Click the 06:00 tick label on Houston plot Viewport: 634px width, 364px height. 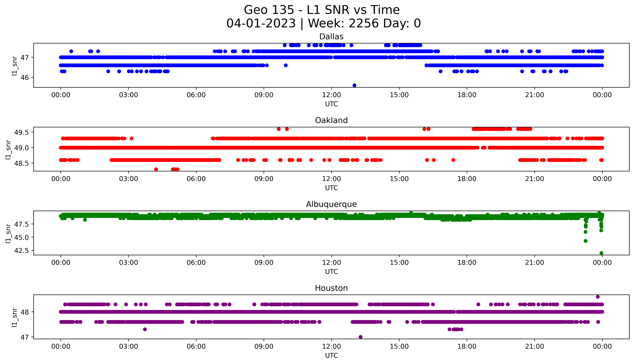[x=196, y=346]
